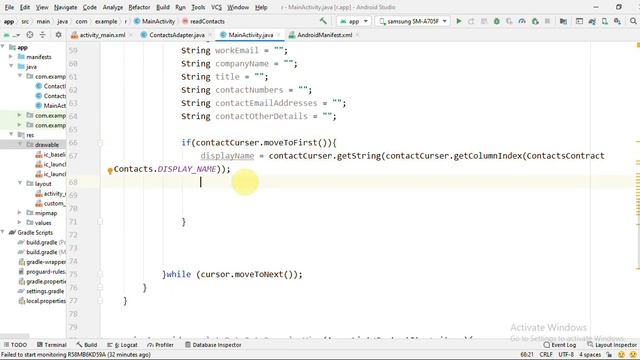Screen dimensions: 640x360
Task: Open the File menu
Action: (9, 7)
